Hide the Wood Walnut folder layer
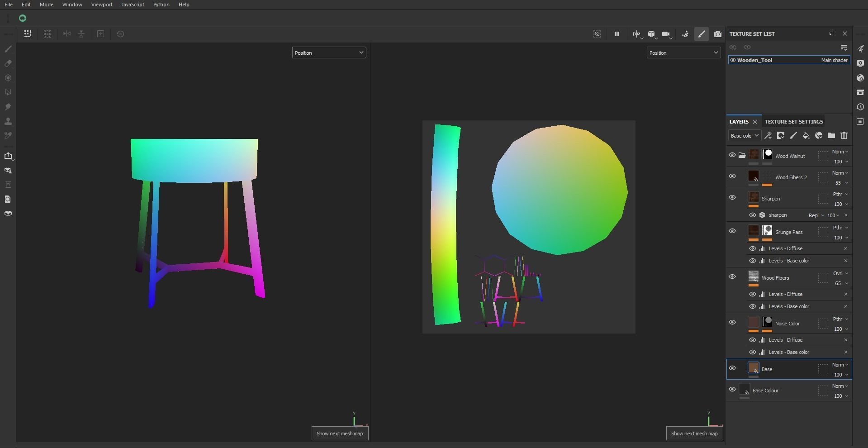The height and width of the screenshot is (448, 868). 732,155
